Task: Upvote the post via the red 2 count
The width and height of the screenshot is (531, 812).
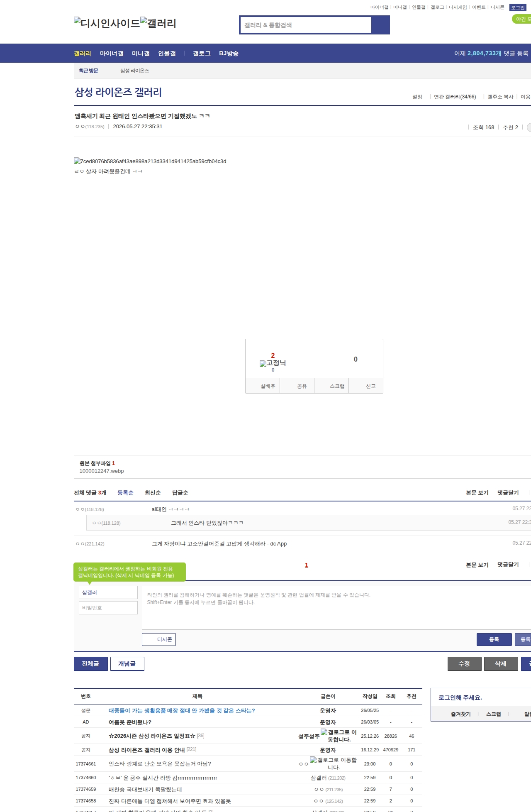Action: tap(273, 355)
